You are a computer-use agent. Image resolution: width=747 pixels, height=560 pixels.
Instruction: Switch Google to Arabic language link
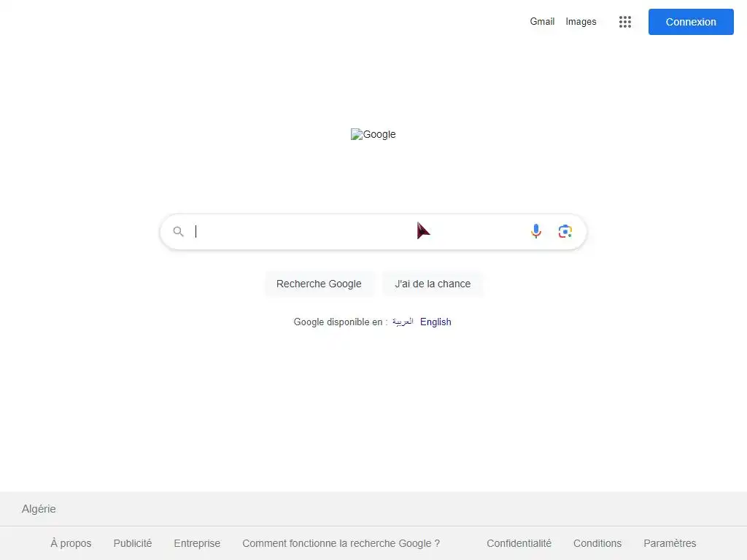(403, 322)
